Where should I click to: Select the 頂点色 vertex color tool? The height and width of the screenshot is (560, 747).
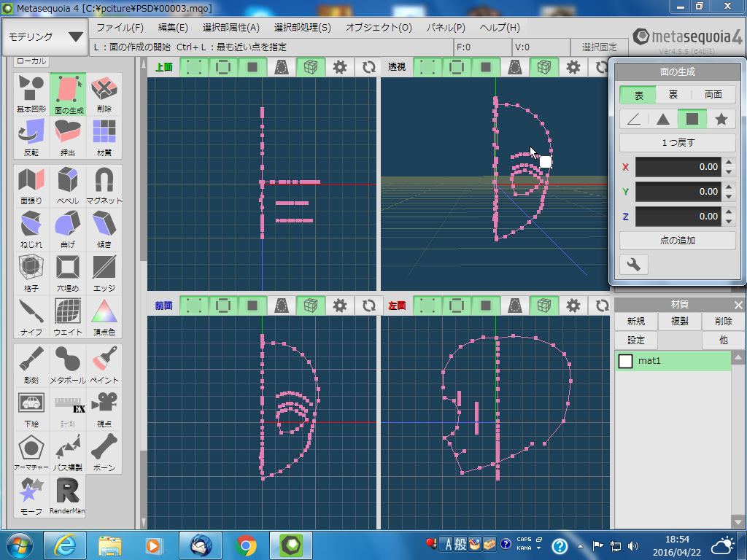pos(104,317)
